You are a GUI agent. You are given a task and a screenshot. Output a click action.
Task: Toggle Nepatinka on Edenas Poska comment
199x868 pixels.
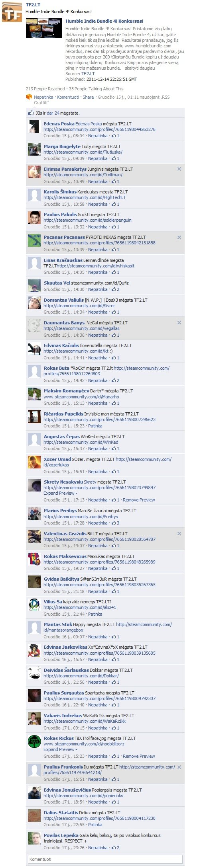98,136
